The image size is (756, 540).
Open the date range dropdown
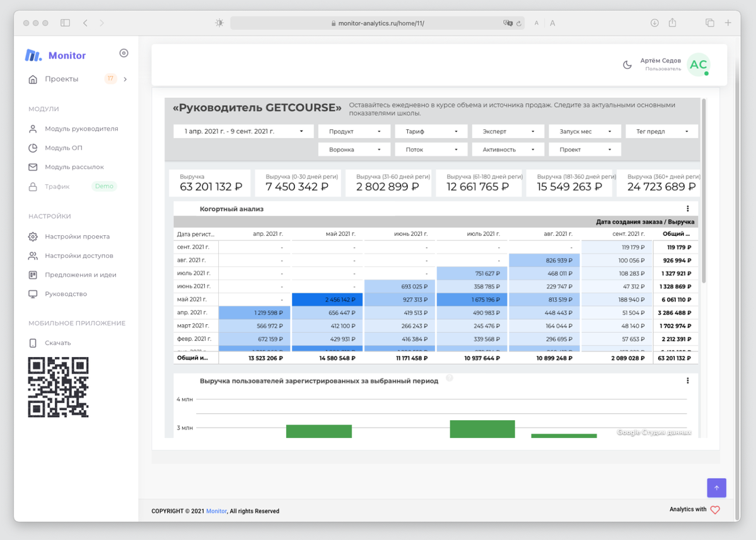tap(243, 131)
